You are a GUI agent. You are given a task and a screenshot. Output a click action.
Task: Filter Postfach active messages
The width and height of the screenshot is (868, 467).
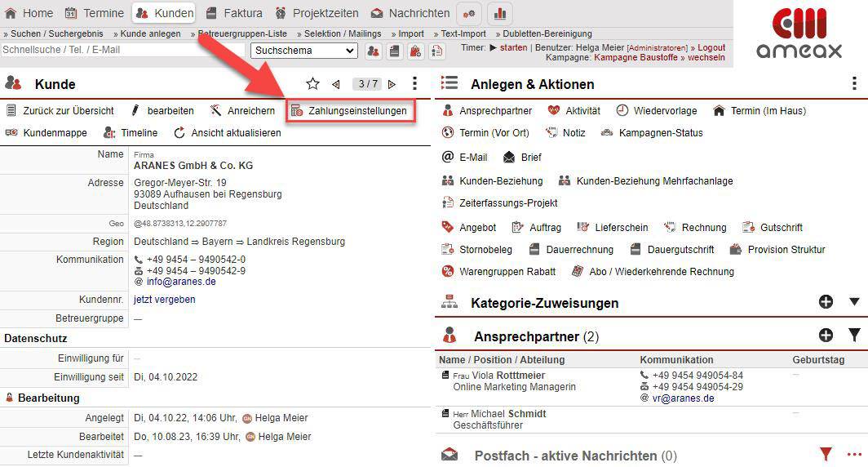tap(826, 455)
